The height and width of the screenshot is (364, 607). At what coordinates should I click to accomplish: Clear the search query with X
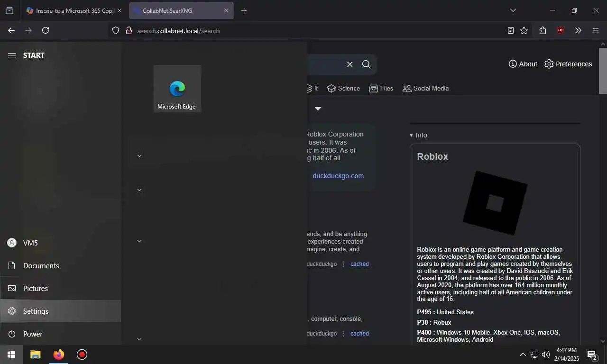tap(350, 64)
